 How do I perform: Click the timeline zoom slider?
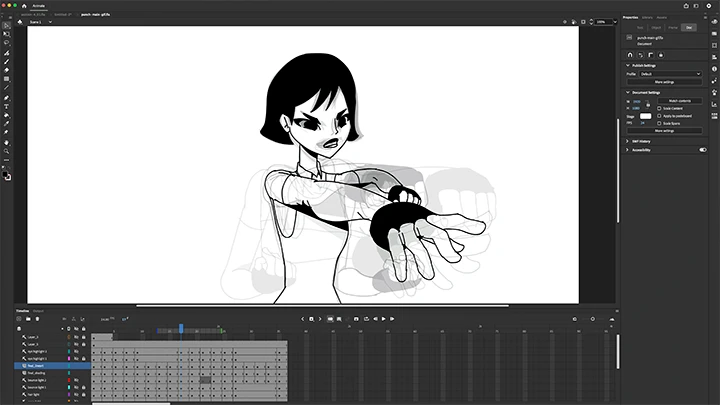pos(592,319)
